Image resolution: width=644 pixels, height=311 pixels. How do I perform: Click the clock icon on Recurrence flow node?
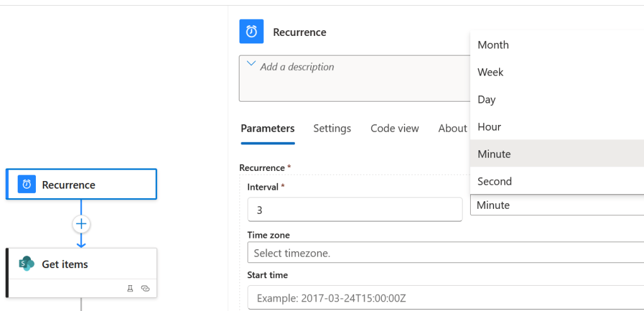[26, 184]
